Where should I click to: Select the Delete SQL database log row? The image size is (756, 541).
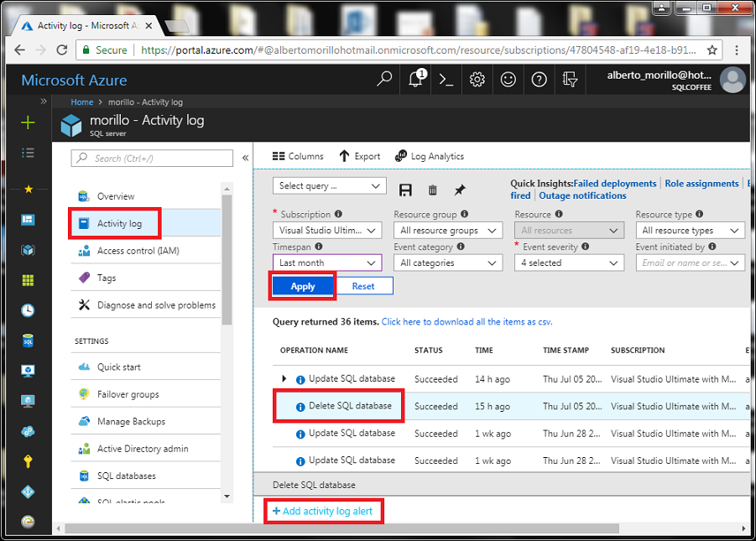pos(511,406)
